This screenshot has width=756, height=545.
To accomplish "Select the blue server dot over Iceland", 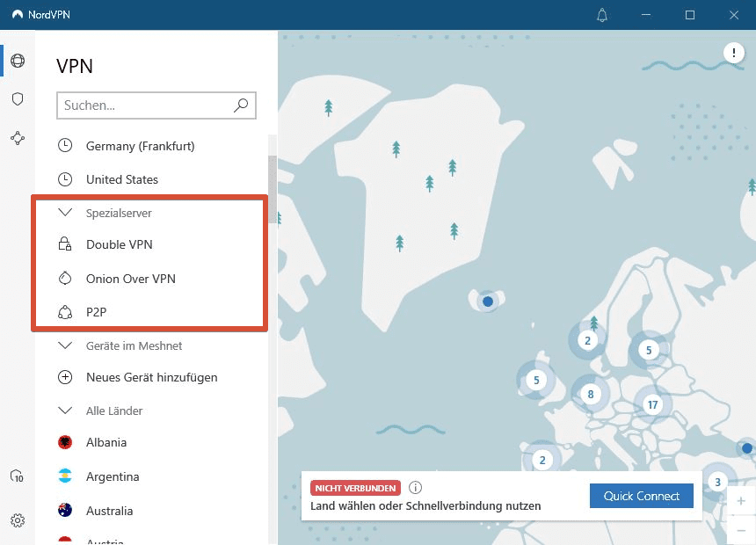I will [488, 302].
